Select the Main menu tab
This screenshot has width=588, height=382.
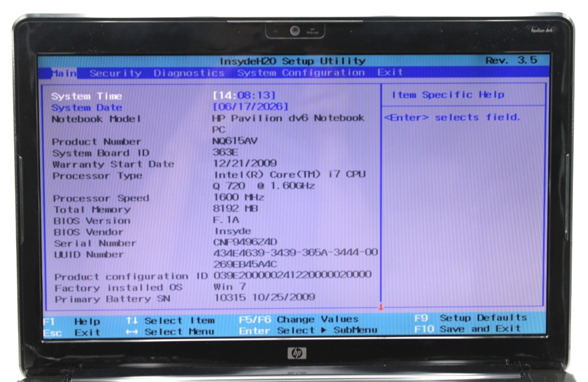click(x=64, y=73)
